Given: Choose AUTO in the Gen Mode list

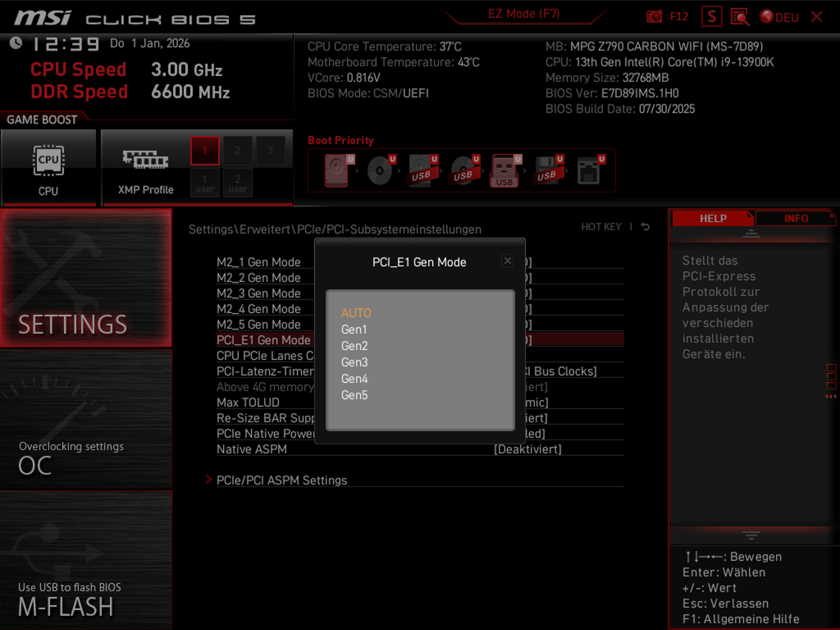Looking at the screenshot, I should pos(356,313).
